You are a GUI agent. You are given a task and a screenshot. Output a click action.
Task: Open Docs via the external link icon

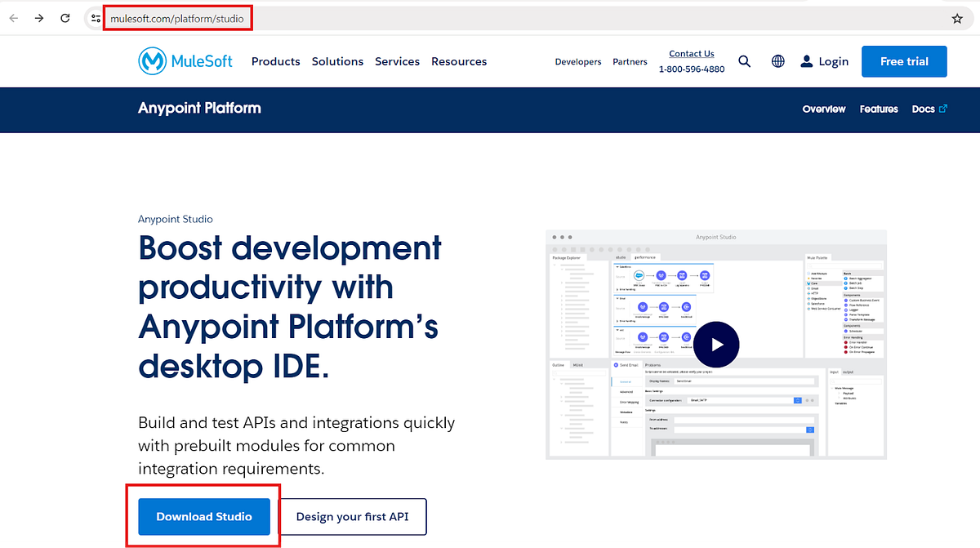pyautogui.click(x=929, y=109)
